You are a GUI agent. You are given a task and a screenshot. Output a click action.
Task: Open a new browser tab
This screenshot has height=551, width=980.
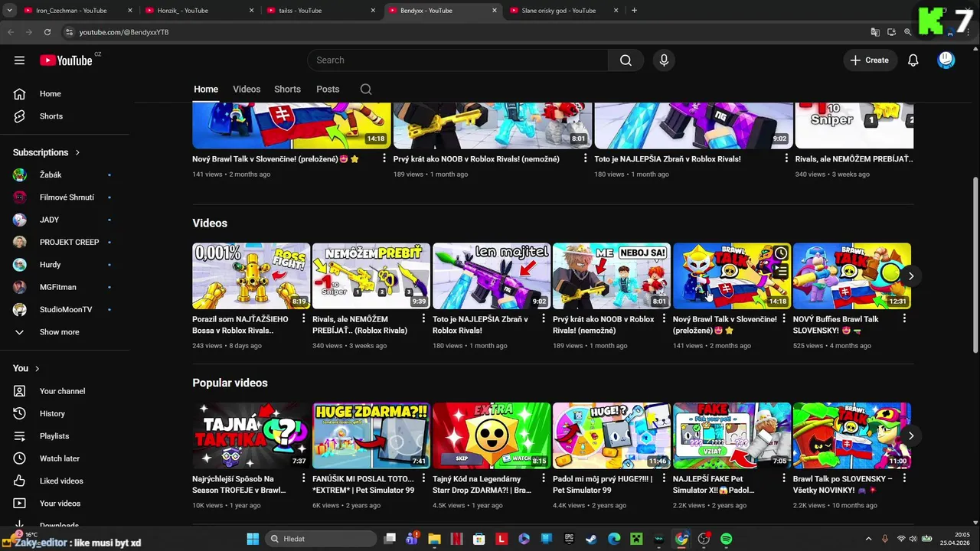pos(634,11)
